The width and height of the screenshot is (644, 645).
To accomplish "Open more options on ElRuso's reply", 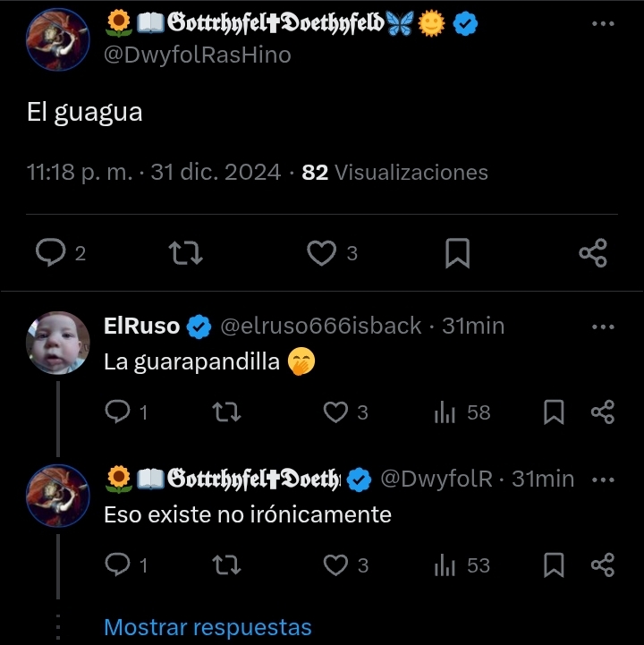I will click(603, 327).
